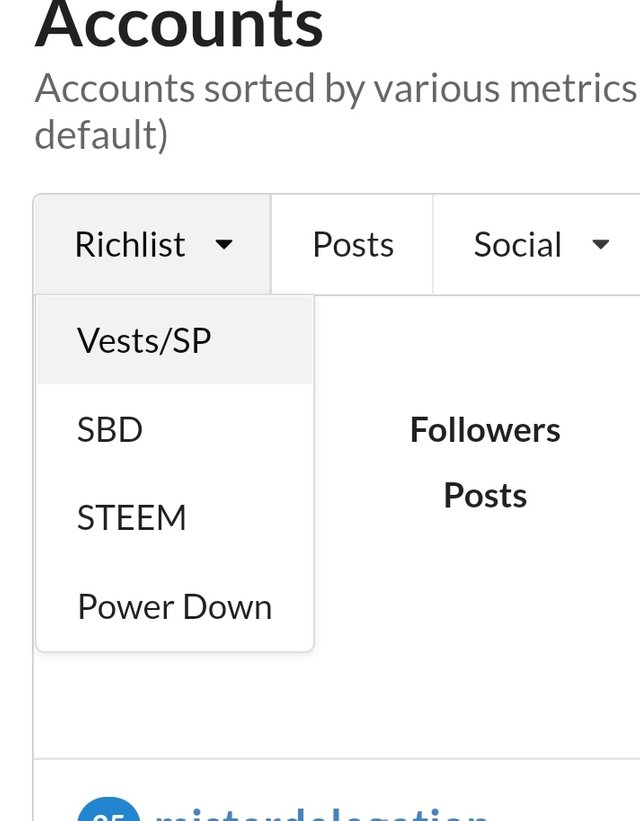Open the Richlist dropdown tab

152,245
